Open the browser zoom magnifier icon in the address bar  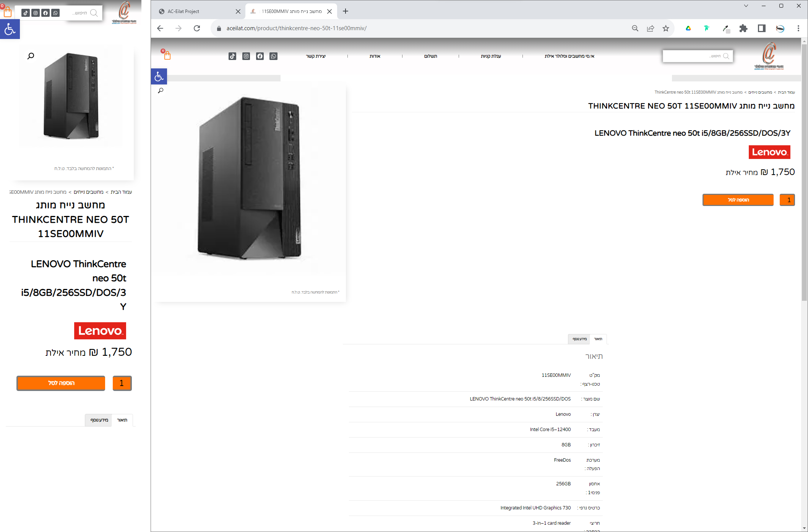[x=635, y=28]
